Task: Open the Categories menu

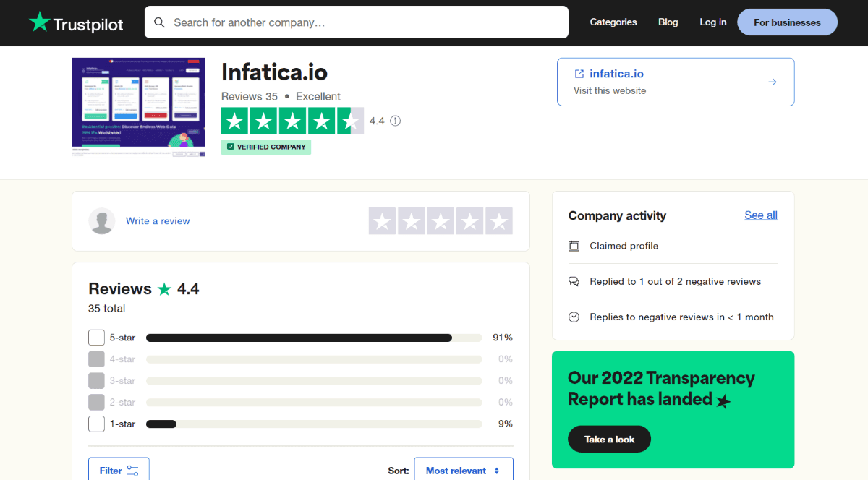Action: [613, 22]
